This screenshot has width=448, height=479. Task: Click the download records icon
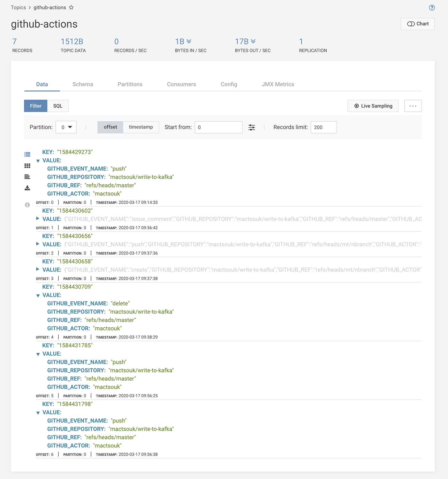(x=27, y=188)
